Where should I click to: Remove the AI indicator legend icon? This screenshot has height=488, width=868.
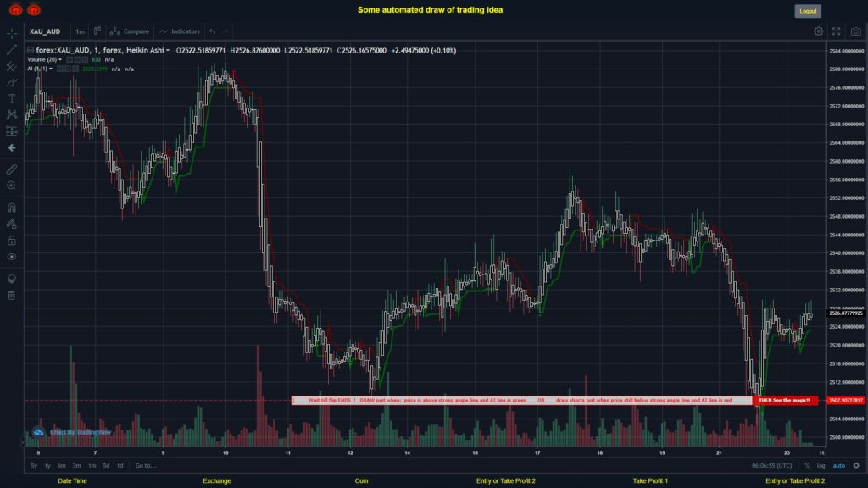(75, 69)
